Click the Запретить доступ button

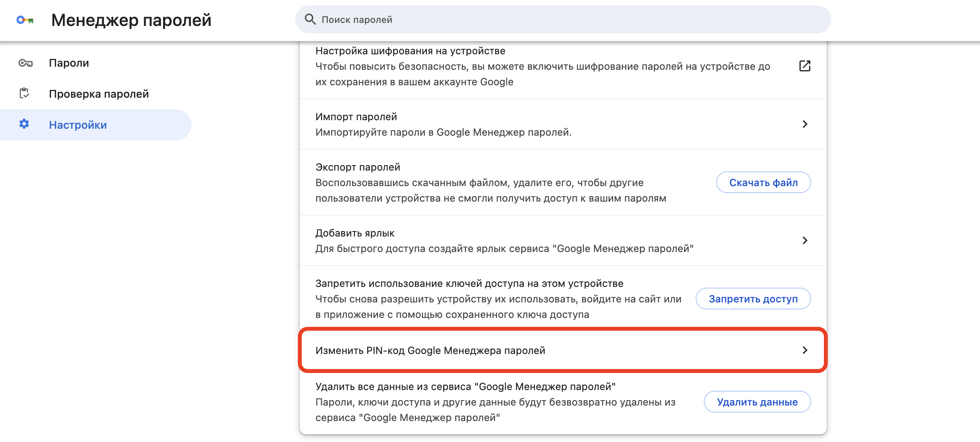coord(753,299)
